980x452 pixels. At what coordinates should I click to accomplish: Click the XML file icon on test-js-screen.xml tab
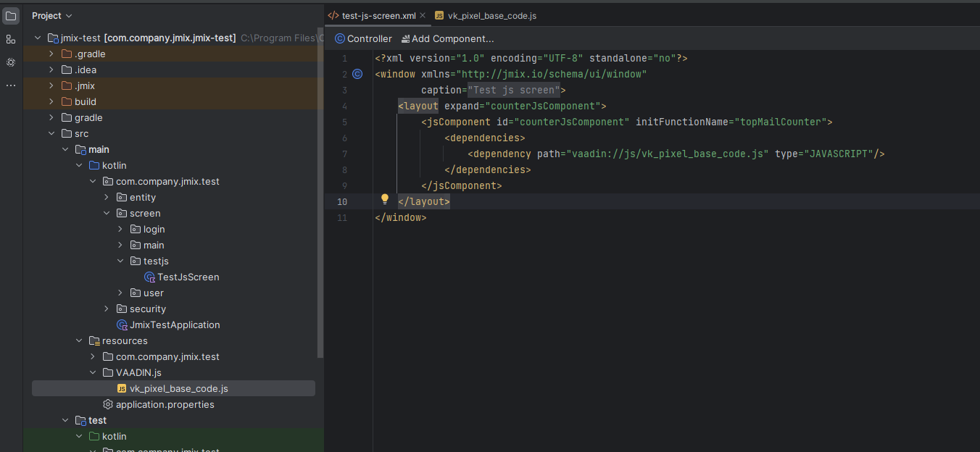tap(333, 15)
